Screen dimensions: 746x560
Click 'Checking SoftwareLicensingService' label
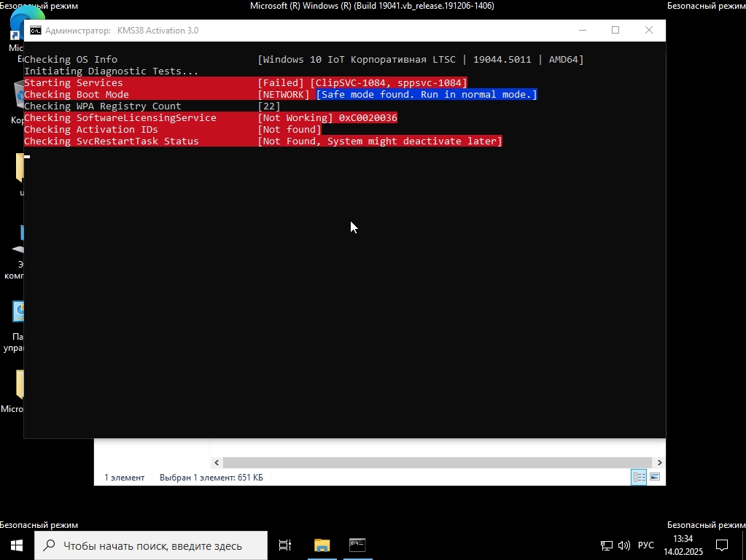(x=120, y=118)
